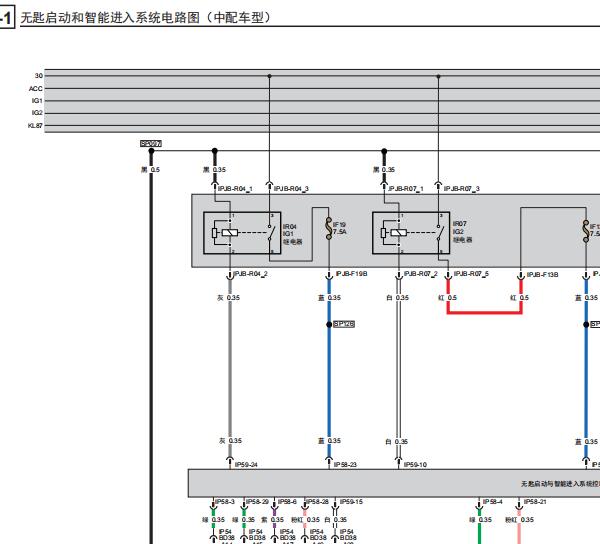
Task: Click the IR07 IG2 继电器 label
Action: tap(462, 231)
